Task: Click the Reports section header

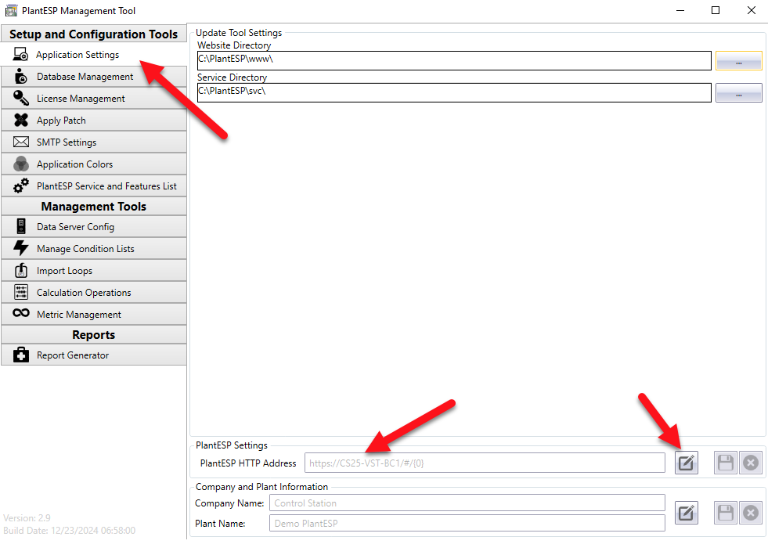Action: click(94, 335)
